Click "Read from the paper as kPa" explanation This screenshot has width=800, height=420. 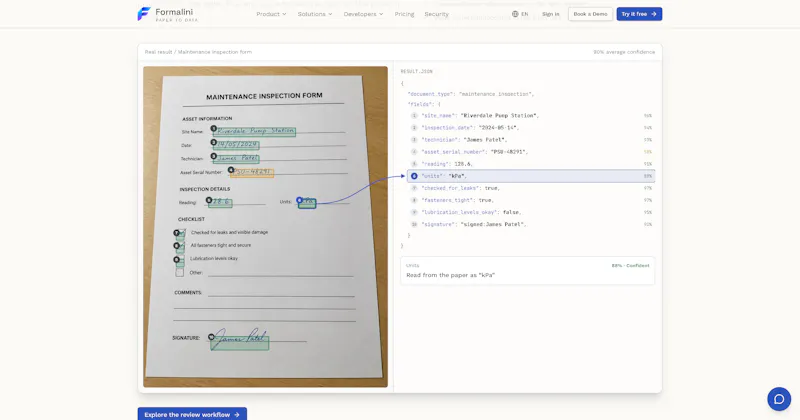click(451, 275)
